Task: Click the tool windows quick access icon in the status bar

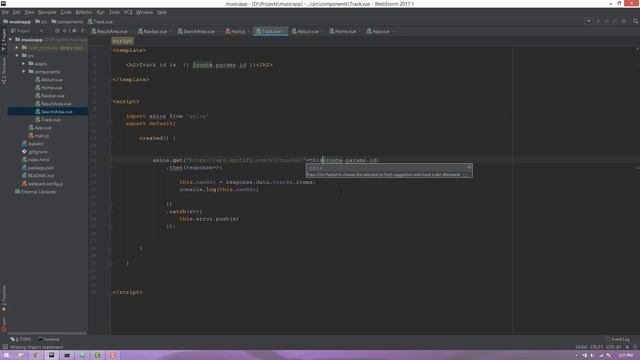Action: point(4,347)
